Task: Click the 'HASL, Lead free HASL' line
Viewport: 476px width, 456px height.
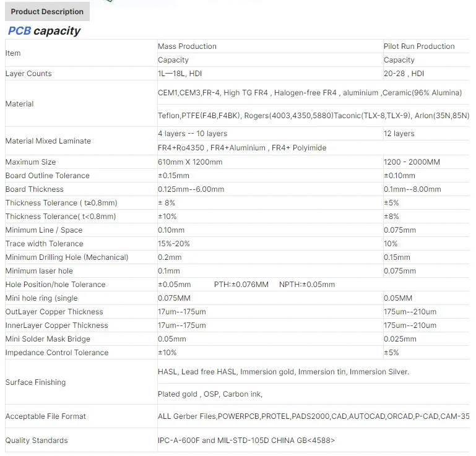Action: click(283, 372)
